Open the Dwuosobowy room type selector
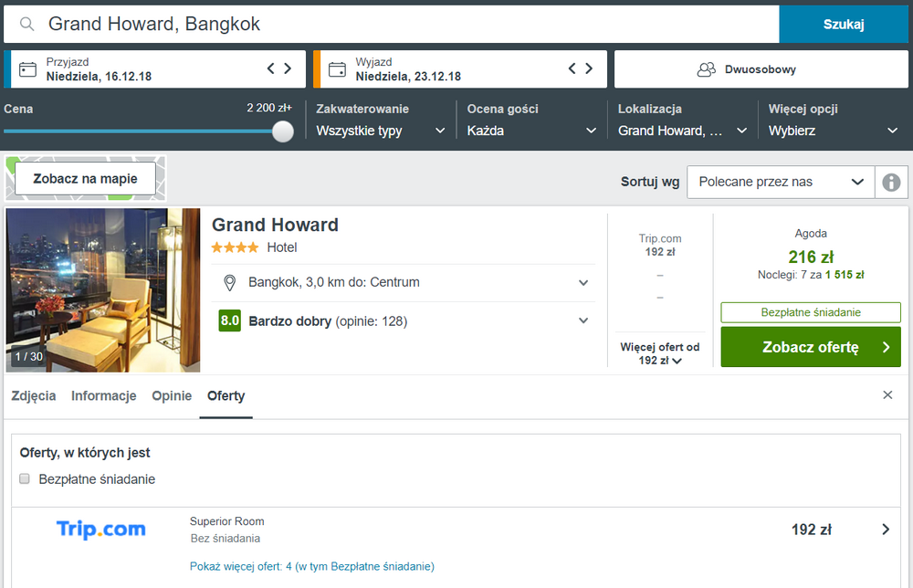Viewport: 913px width, 588px height. pyautogui.click(x=761, y=69)
